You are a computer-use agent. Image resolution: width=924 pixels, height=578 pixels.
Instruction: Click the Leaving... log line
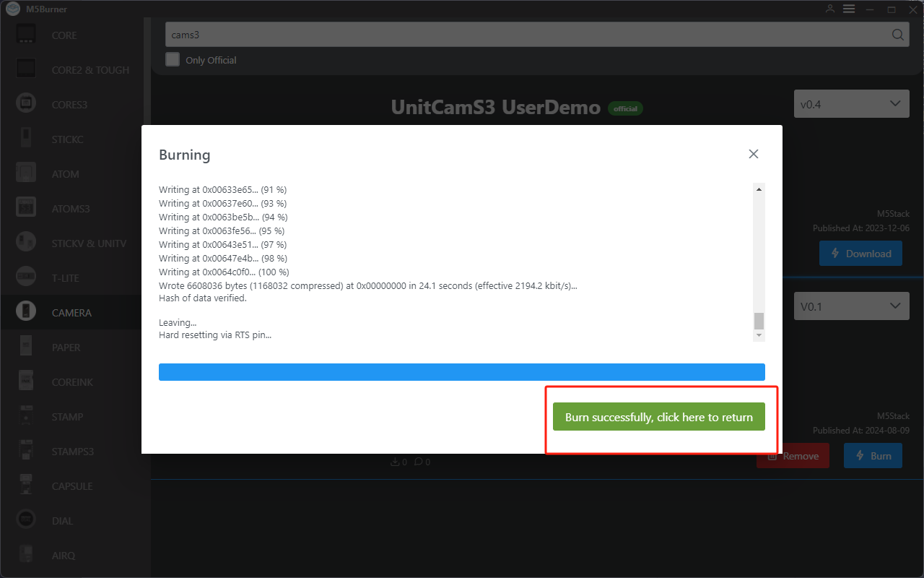[178, 323]
